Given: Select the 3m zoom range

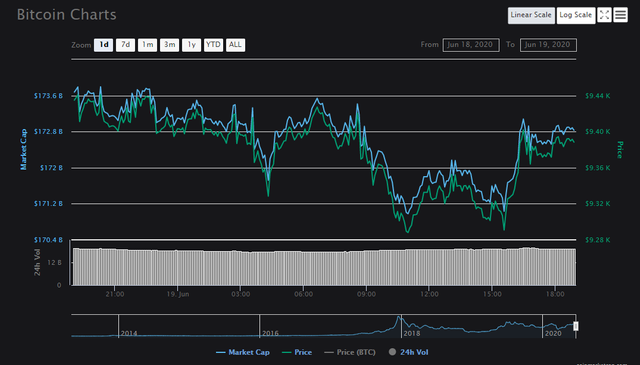Looking at the screenshot, I should point(169,45).
